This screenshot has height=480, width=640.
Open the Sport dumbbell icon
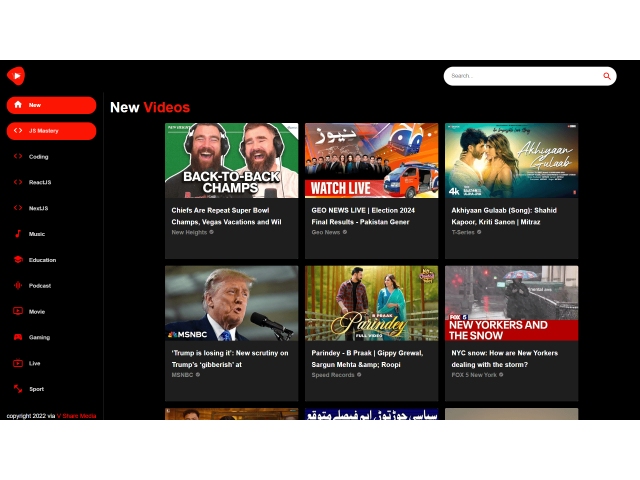[18, 389]
